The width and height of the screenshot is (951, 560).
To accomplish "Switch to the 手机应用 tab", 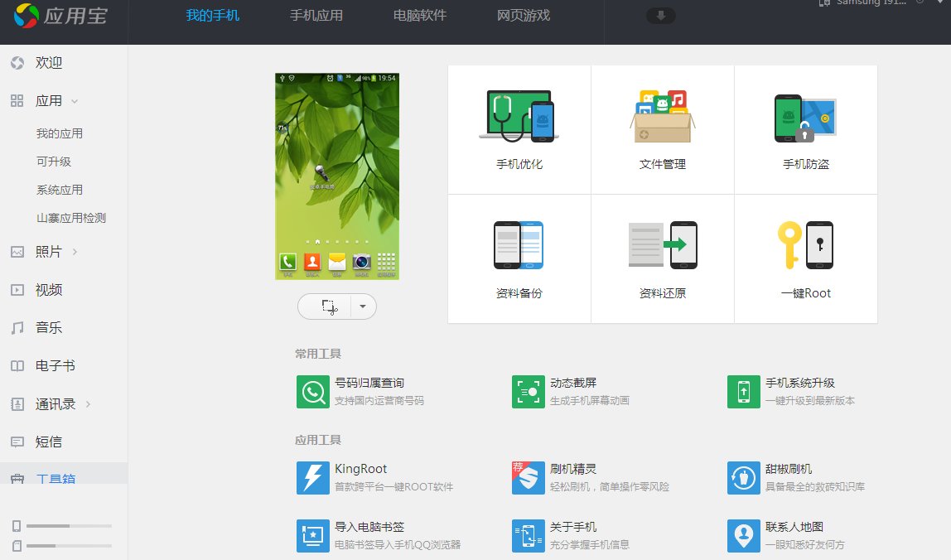I will click(x=316, y=16).
